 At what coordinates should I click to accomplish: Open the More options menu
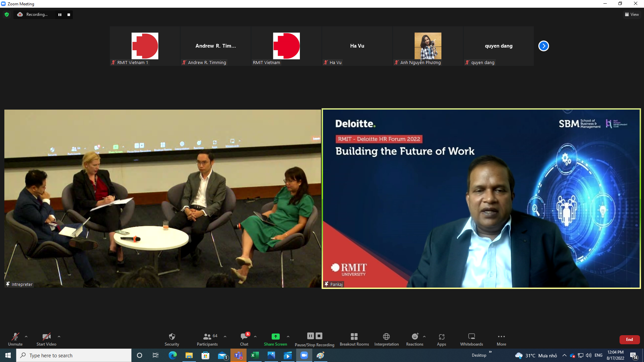point(501,339)
